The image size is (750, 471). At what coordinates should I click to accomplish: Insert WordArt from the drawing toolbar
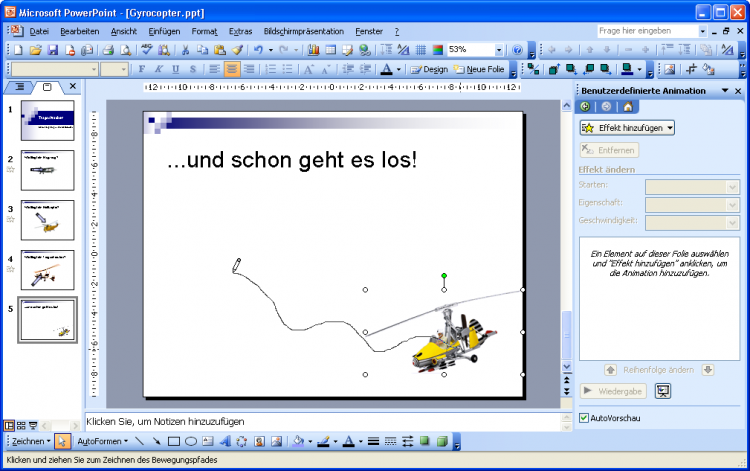225,441
